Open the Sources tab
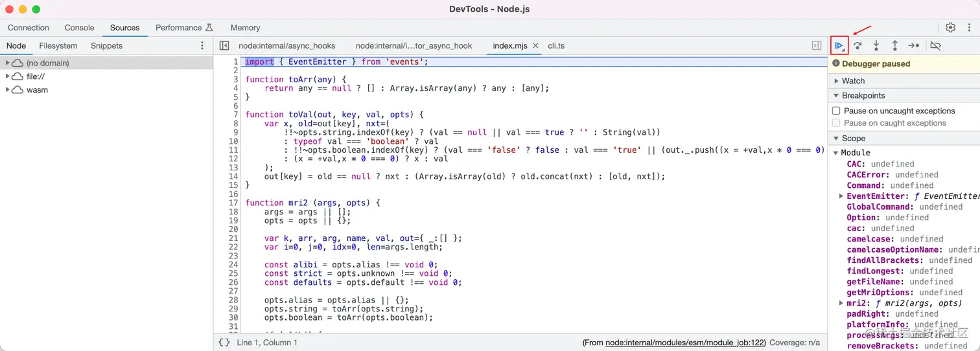The height and width of the screenshot is (351, 980). pos(125,28)
